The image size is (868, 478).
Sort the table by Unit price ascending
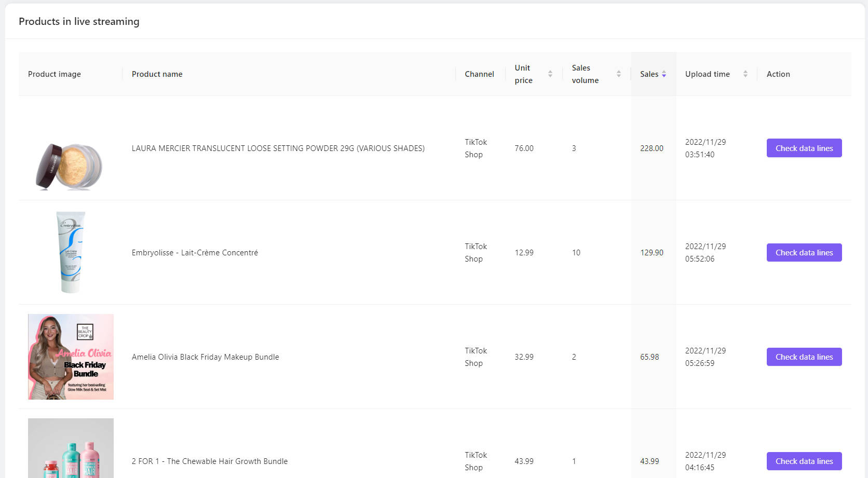[x=550, y=72]
